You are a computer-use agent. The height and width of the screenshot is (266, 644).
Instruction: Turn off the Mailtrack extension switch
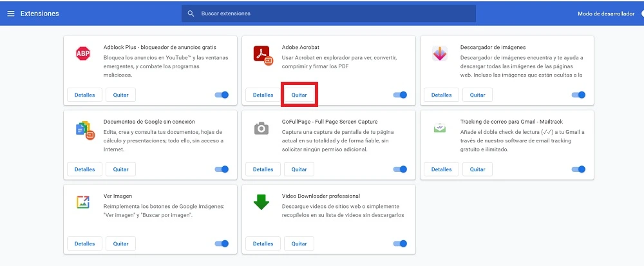[578, 169]
